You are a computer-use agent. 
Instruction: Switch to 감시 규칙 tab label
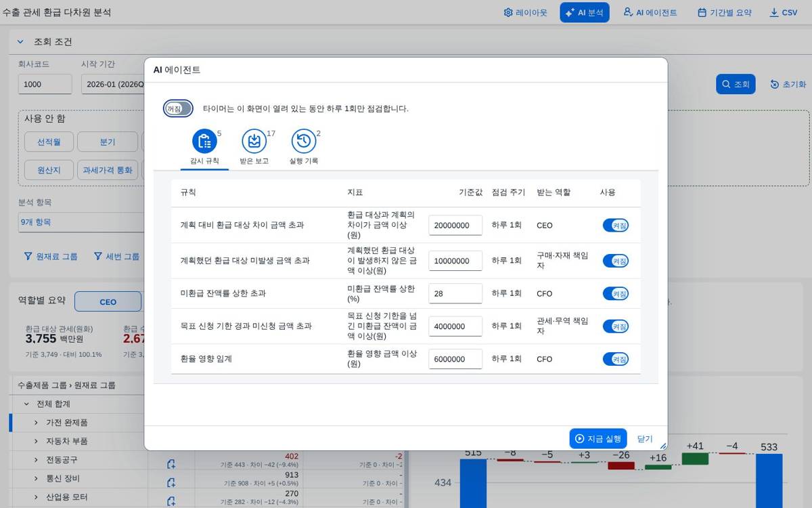(204, 161)
